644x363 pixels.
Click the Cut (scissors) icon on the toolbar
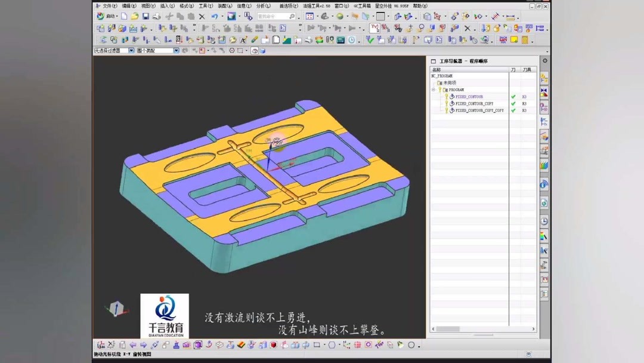coord(169,16)
